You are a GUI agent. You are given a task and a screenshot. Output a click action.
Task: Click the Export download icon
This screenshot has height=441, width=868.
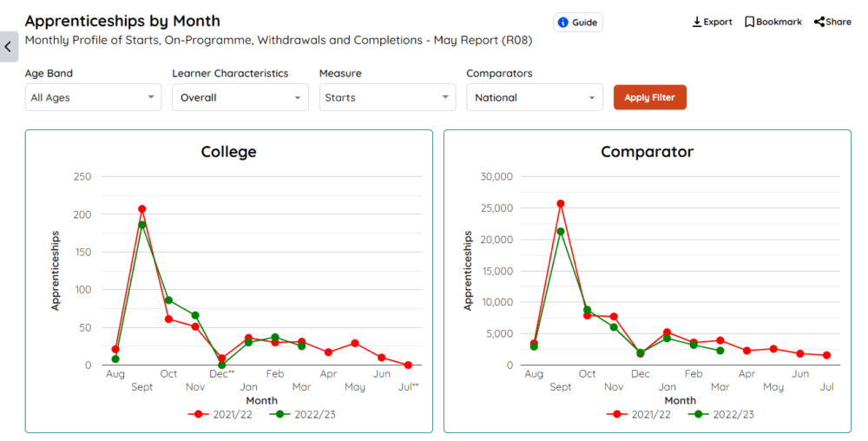point(697,22)
